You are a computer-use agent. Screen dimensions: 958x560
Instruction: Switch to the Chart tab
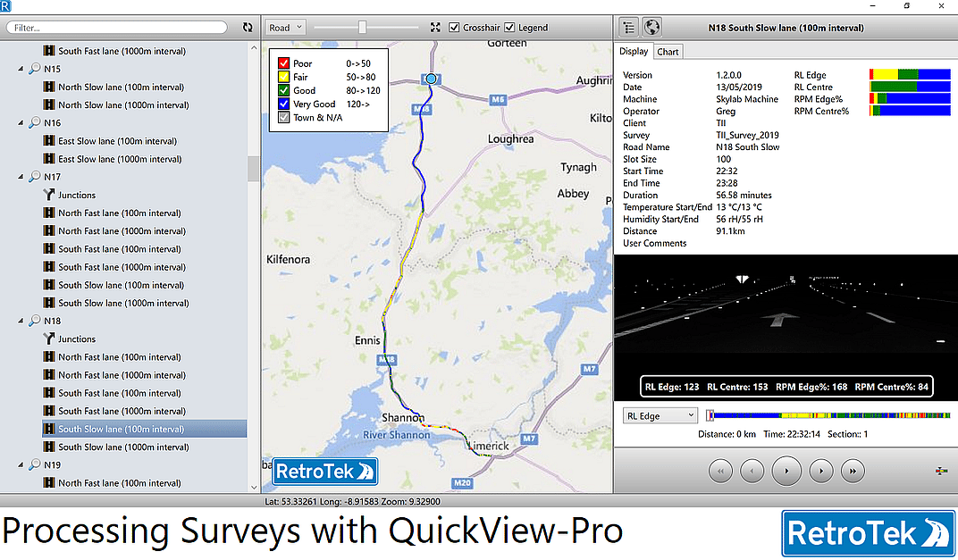[x=668, y=52]
